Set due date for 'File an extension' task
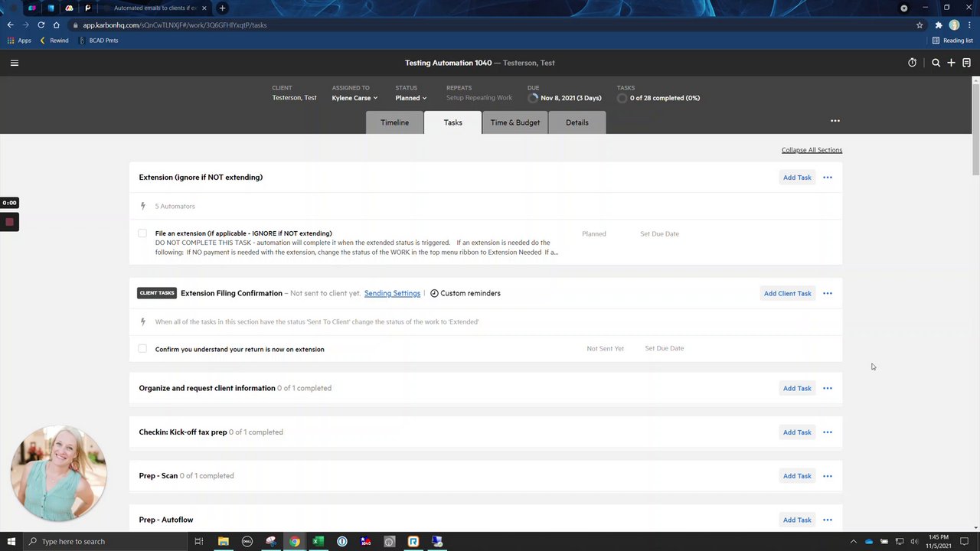Viewport: 980px width, 551px height. point(659,233)
